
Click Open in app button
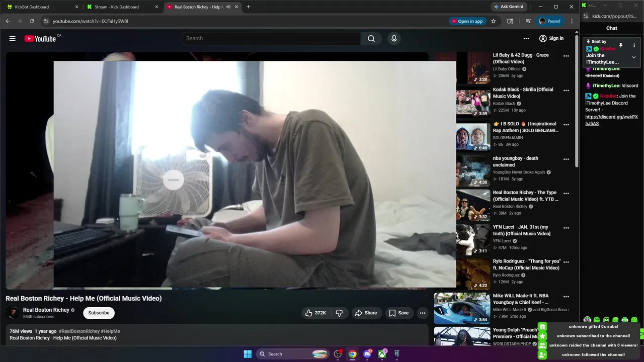tap(466, 21)
